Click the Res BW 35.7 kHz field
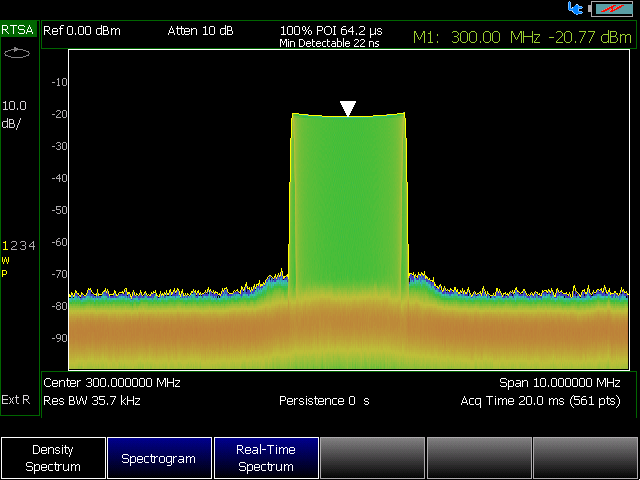This screenshot has height=480, width=640. pyautogui.click(x=92, y=400)
